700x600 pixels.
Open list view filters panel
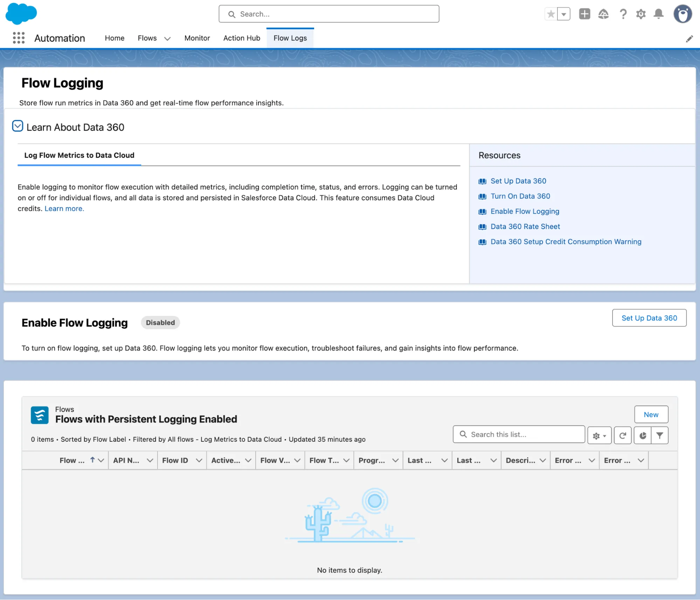[660, 435]
